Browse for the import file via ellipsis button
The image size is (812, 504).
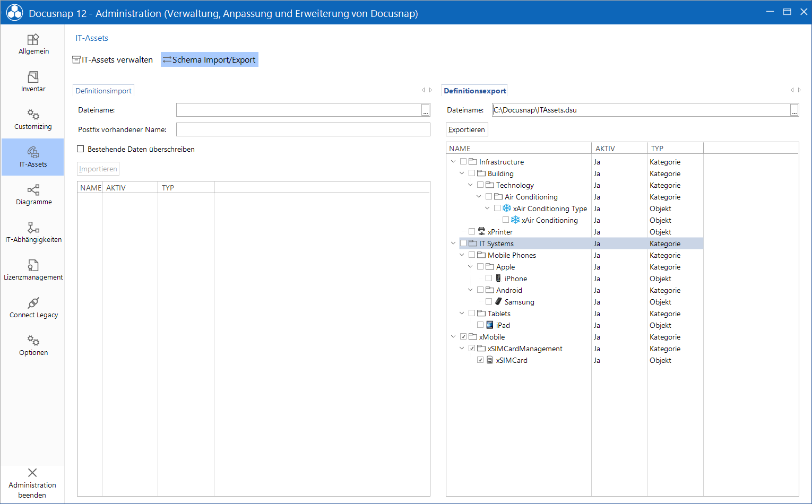(x=426, y=110)
